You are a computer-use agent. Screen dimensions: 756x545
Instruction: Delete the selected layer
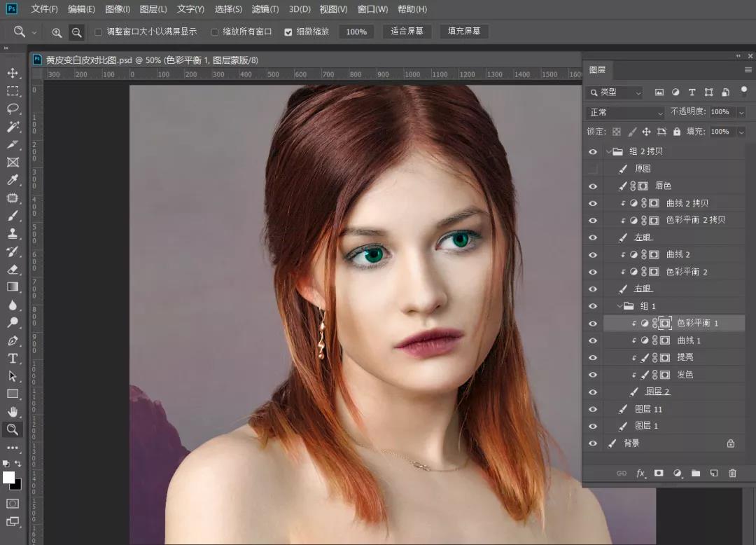tap(732, 473)
